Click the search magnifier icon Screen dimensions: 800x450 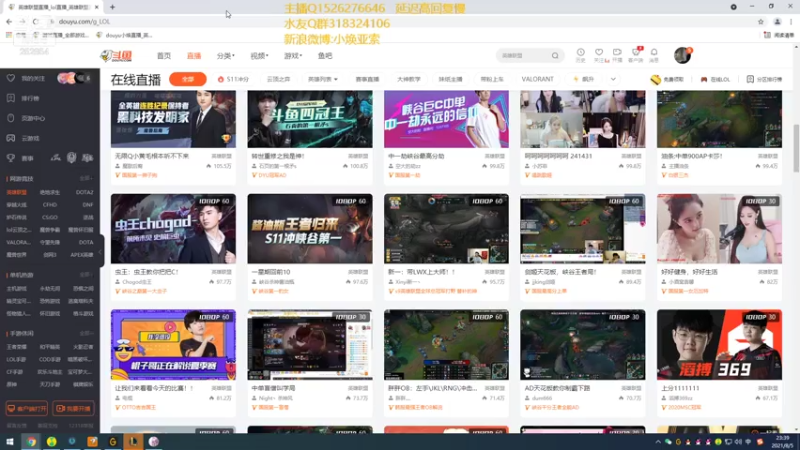[x=555, y=56]
